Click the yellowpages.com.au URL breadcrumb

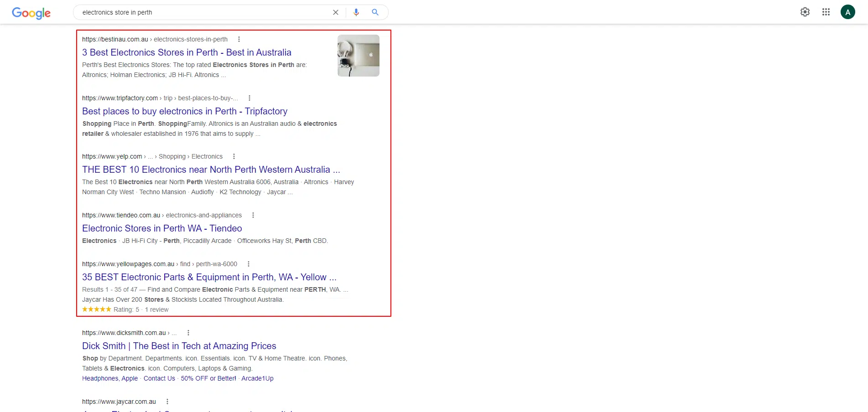pos(160,264)
